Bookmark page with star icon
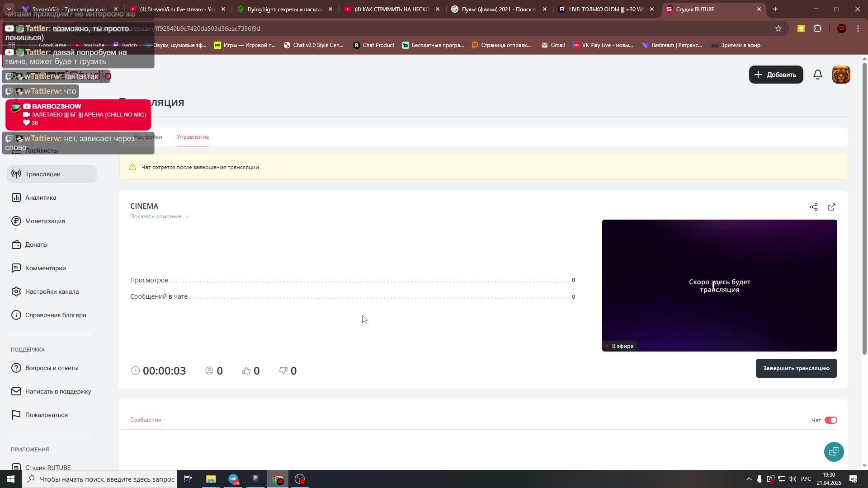 coord(778,28)
